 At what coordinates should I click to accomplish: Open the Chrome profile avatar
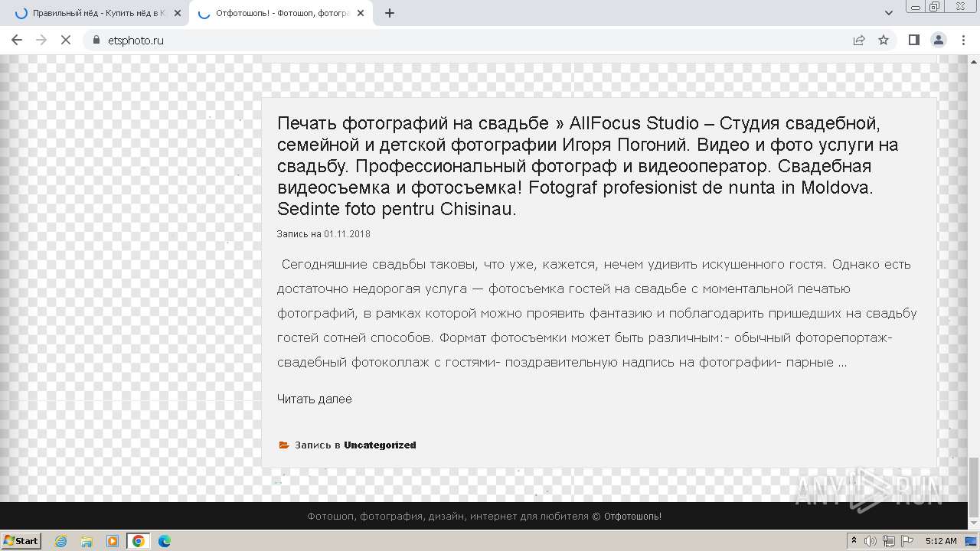click(938, 40)
